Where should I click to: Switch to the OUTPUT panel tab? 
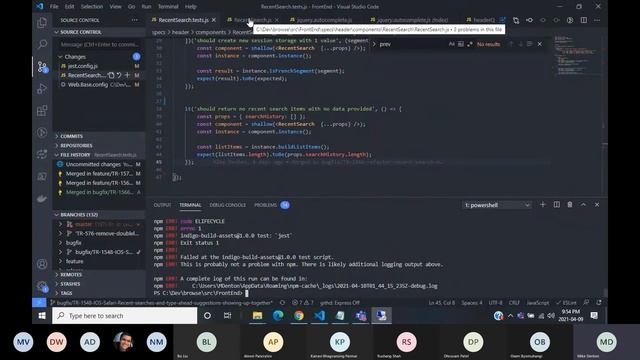click(162, 205)
